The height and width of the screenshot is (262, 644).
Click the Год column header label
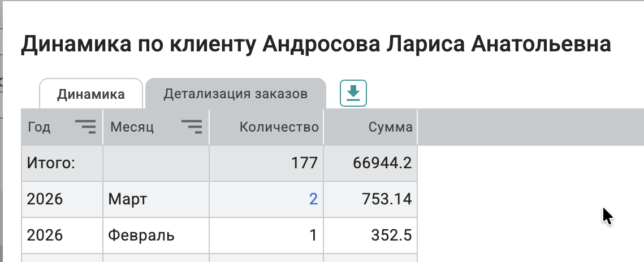click(x=39, y=127)
